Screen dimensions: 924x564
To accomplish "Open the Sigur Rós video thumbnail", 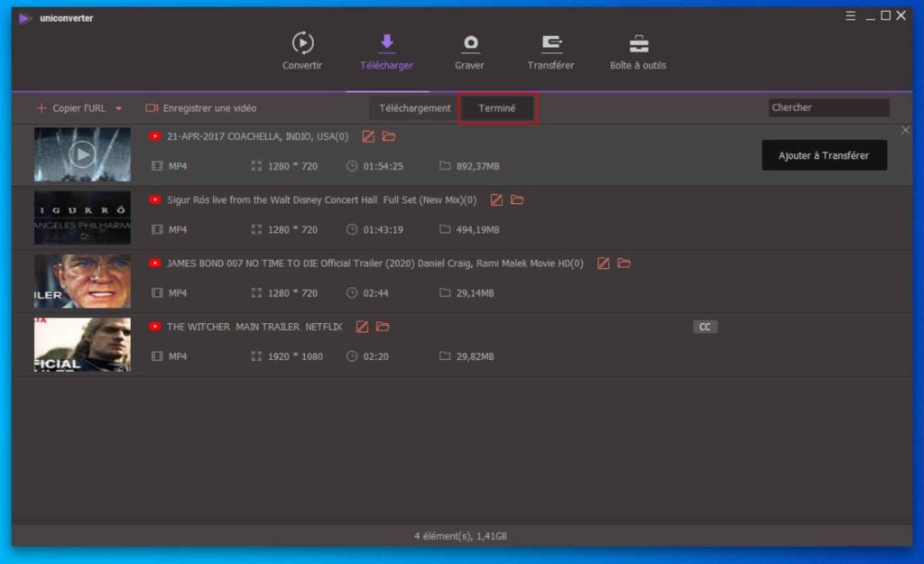I will 82,217.
